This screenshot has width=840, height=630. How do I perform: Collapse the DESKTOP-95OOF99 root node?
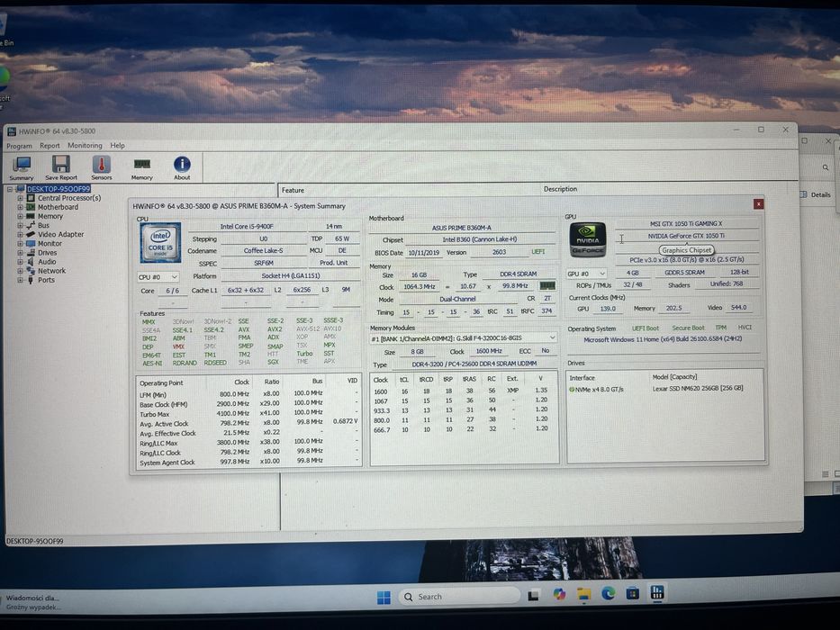(10, 189)
